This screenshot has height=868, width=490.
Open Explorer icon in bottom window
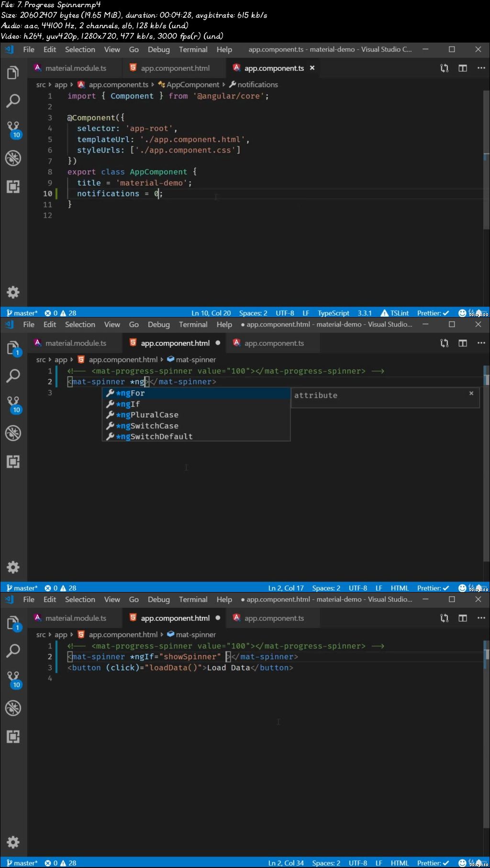(13, 623)
